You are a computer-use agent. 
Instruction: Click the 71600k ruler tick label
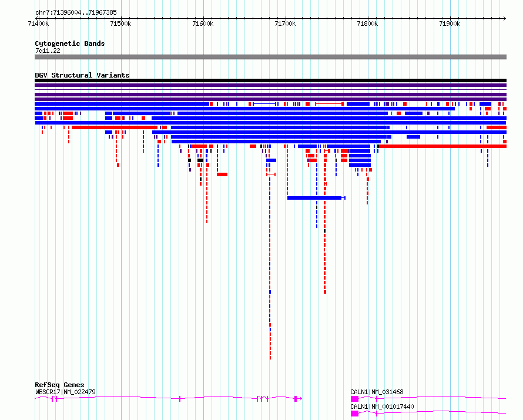coord(203,23)
